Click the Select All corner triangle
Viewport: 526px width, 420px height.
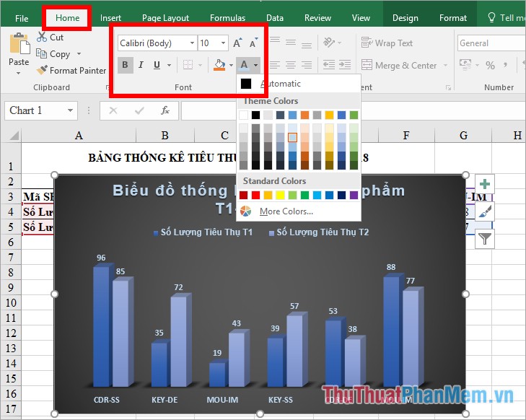pyautogui.click(x=14, y=135)
